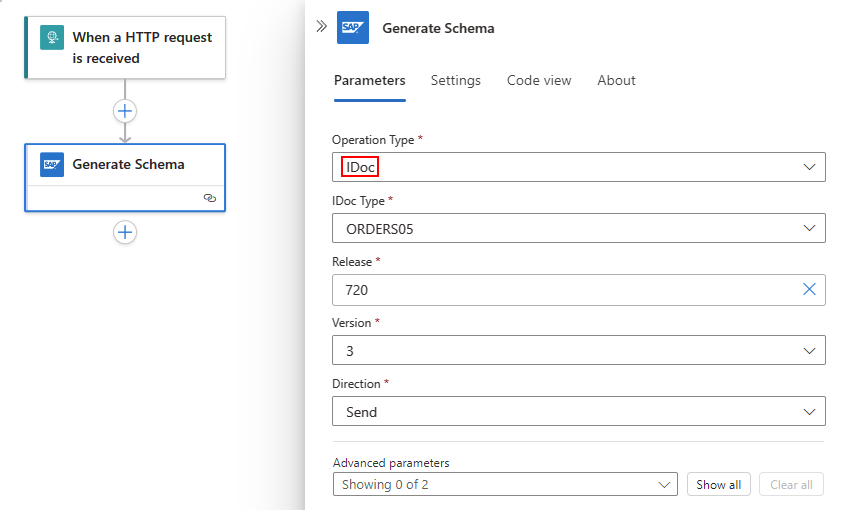
Task: Click the HTTP request trigger icon
Action: tap(51, 38)
